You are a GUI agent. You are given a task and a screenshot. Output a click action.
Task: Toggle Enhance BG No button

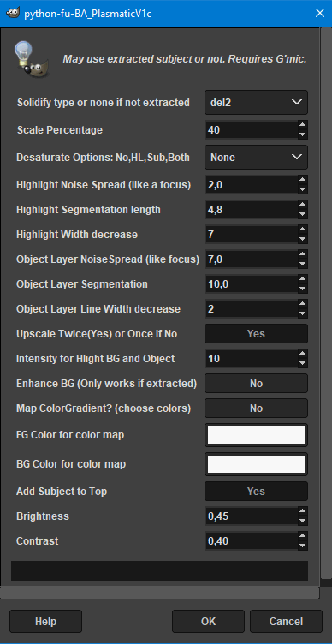(256, 383)
